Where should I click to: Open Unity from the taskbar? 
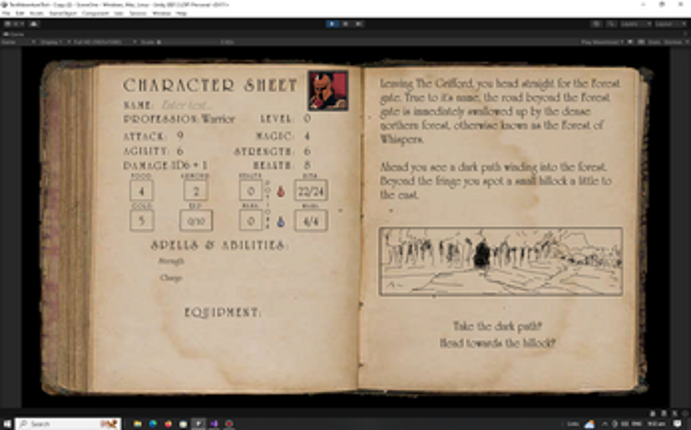coord(198,424)
